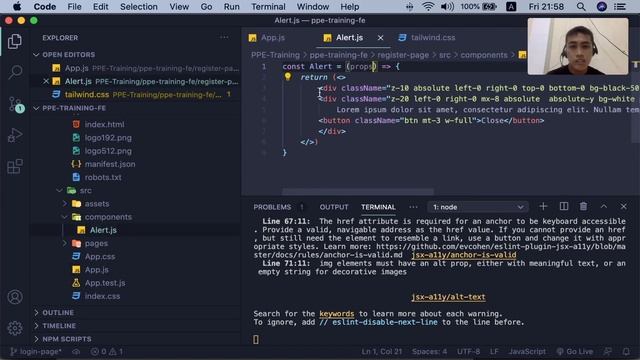640x360 pixels.
Task: Open the Selection menu
Action: 139,7
